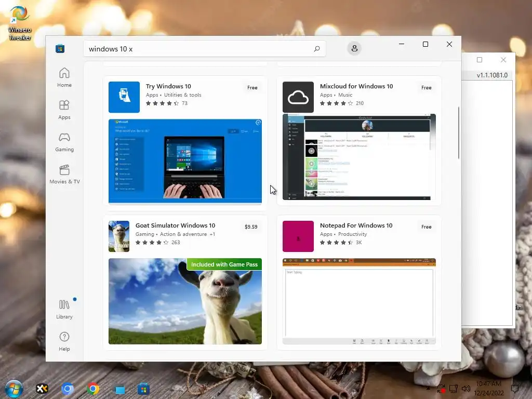Click the 'Included with Game Pass' badge
This screenshot has width=532, height=399.
[x=224, y=264]
